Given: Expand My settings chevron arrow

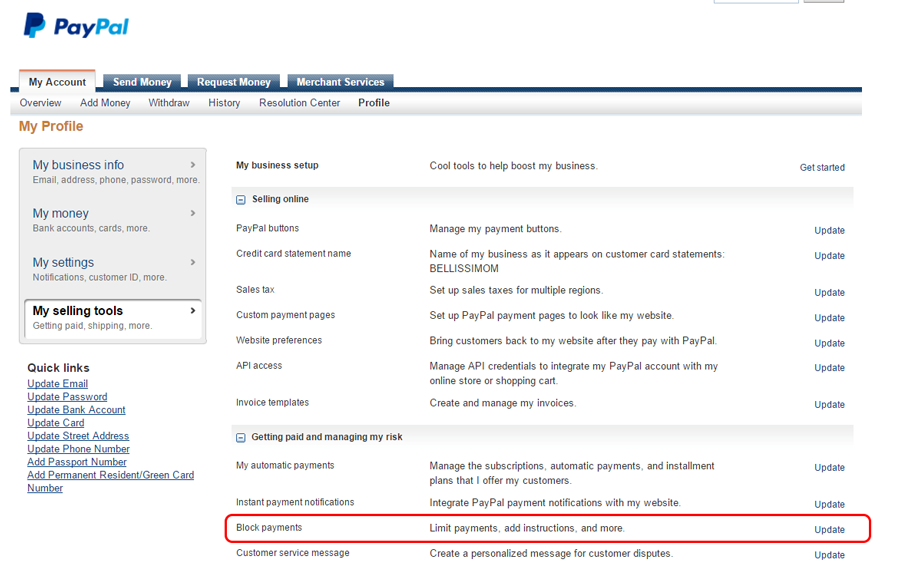Looking at the screenshot, I should pos(193,262).
